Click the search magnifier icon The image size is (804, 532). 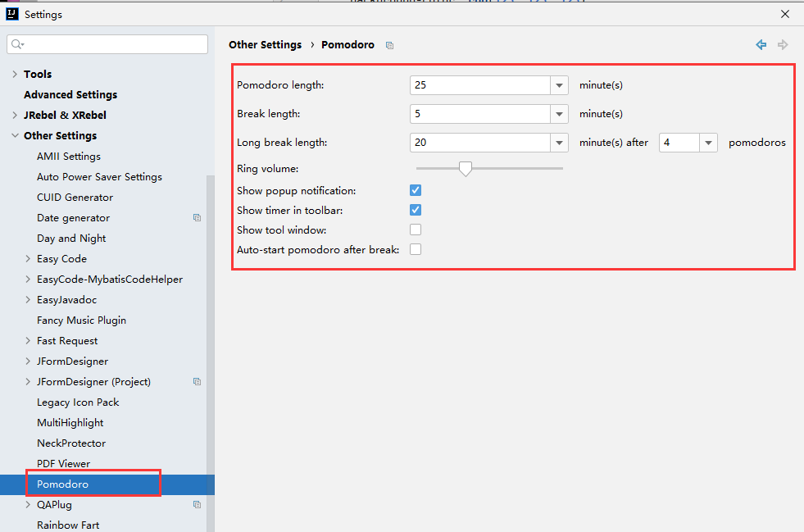tap(17, 44)
